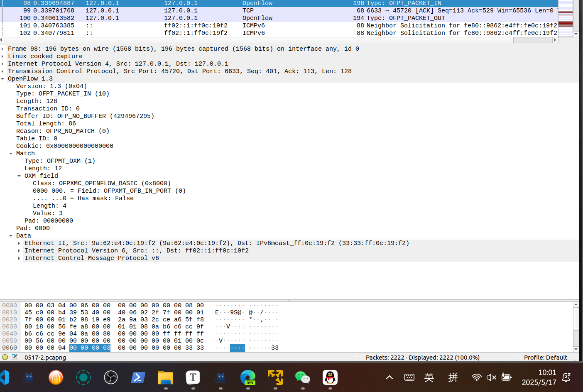Switch to Microsoft Edge Dev browser
Image resolution: width=583 pixels, height=392 pixels.
(x=248, y=377)
